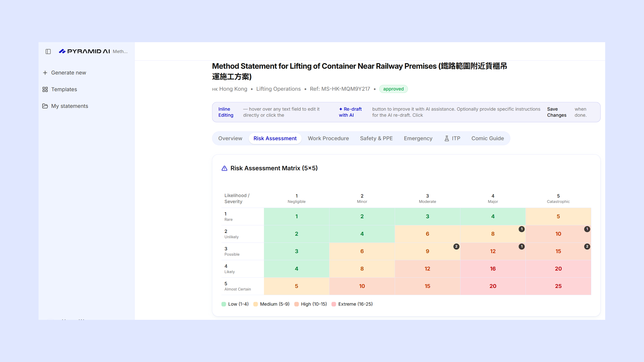The height and width of the screenshot is (362, 644).
Task: Open the Work Procedure tab
Action: [x=328, y=138]
